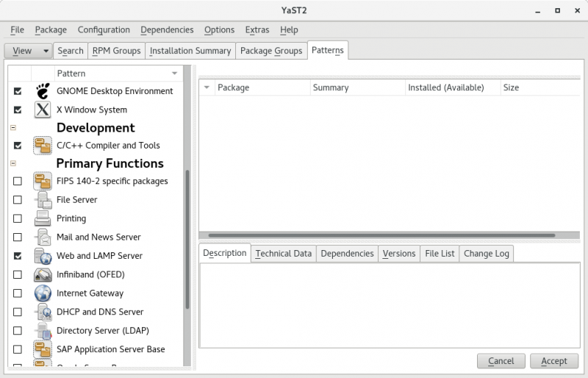Open the Extras menu

coord(257,30)
